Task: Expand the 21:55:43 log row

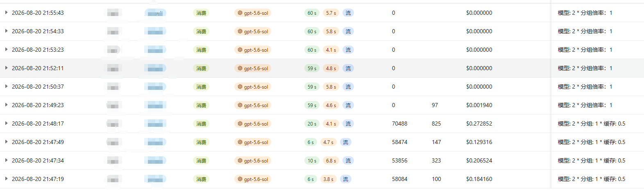Action: pyautogui.click(x=6, y=13)
